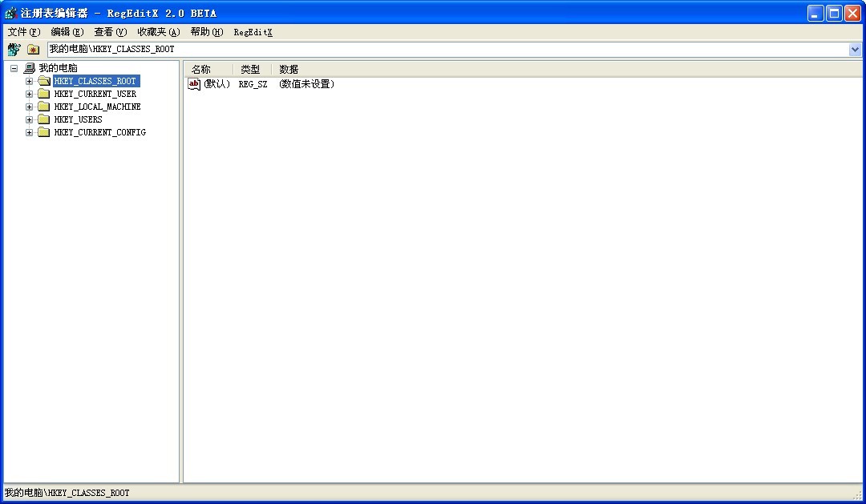Click the 类型 column header
Screen dimensions: 866x504
(251, 70)
